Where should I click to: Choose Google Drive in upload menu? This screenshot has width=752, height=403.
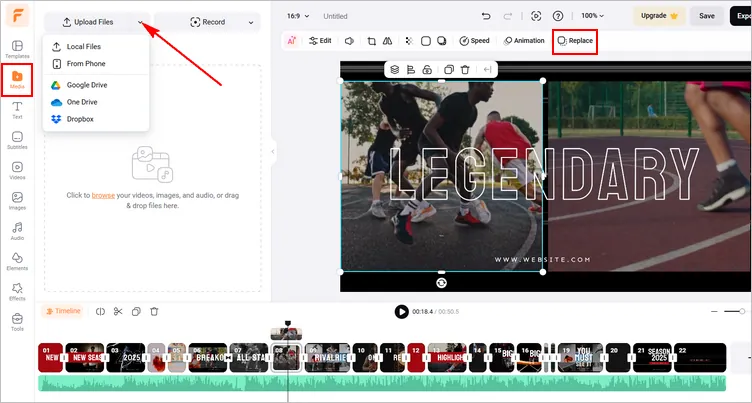pos(96,85)
